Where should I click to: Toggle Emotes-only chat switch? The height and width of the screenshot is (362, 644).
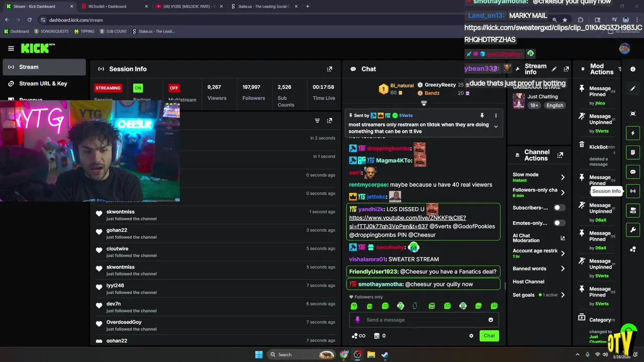pos(559,223)
